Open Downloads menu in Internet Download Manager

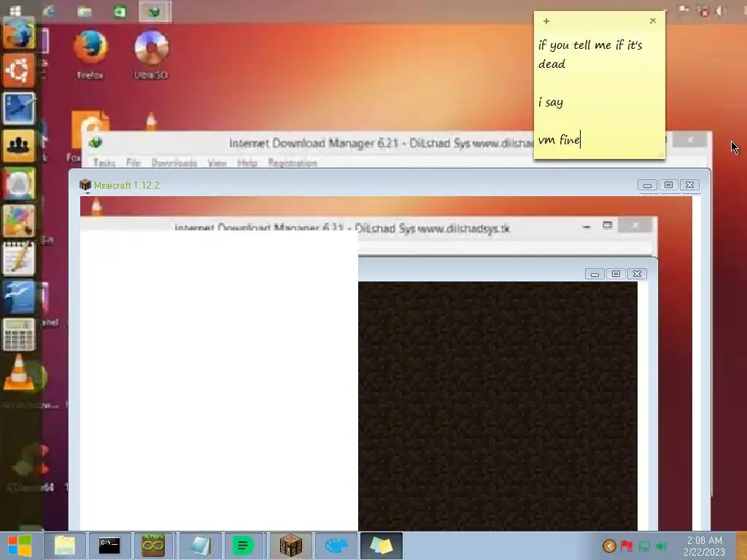[174, 163]
